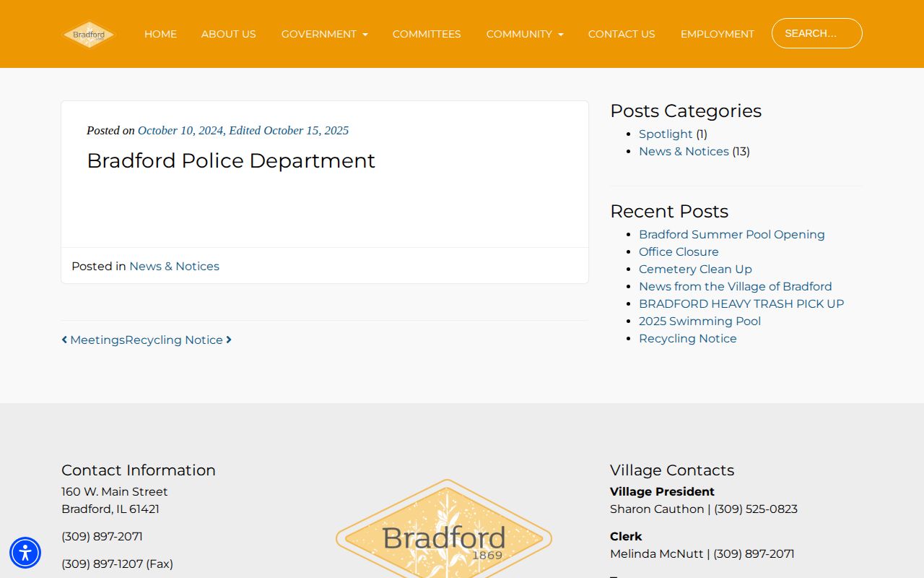Go to previous post Meetings
Image resolution: width=924 pixels, height=578 pixels.
[x=93, y=340]
